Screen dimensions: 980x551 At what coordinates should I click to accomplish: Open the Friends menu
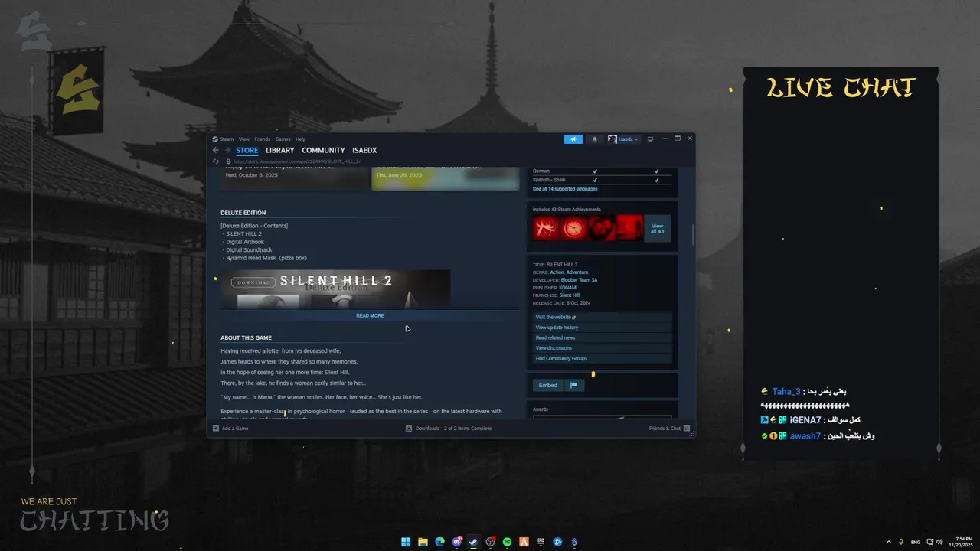(x=263, y=139)
